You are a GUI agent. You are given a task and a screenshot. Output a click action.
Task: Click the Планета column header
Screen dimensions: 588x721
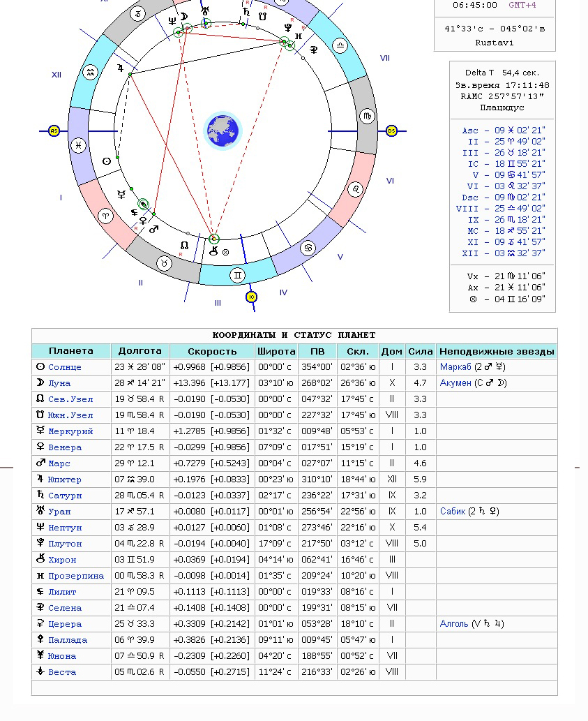point(71,351)
